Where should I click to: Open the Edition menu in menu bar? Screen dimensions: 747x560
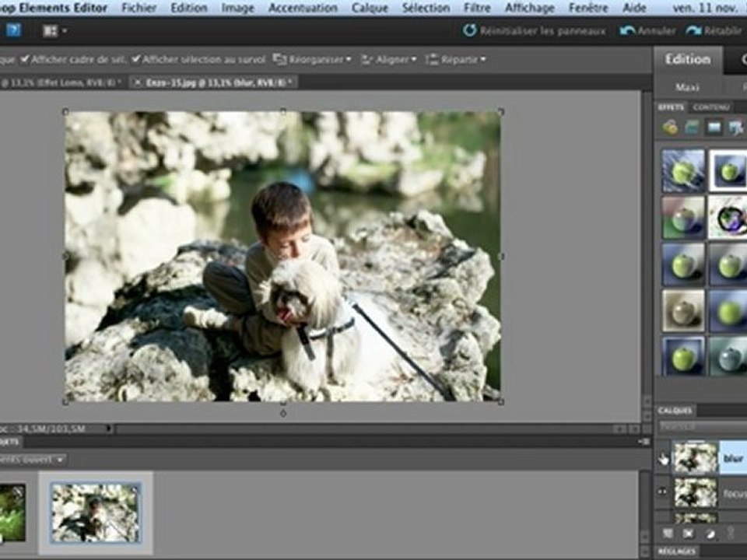pyautogui.click(x=189, y=8)
